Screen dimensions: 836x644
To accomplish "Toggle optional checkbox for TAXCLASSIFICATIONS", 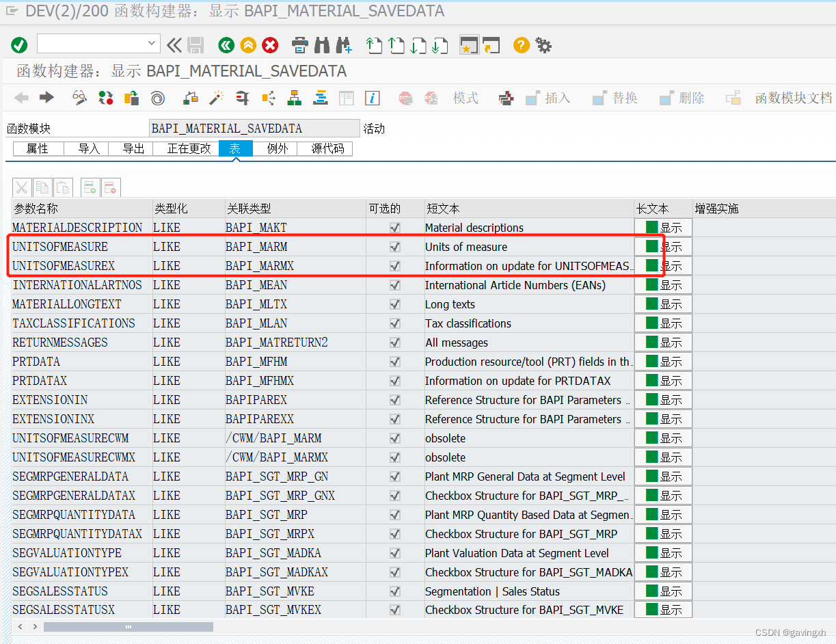I will 395,323.
